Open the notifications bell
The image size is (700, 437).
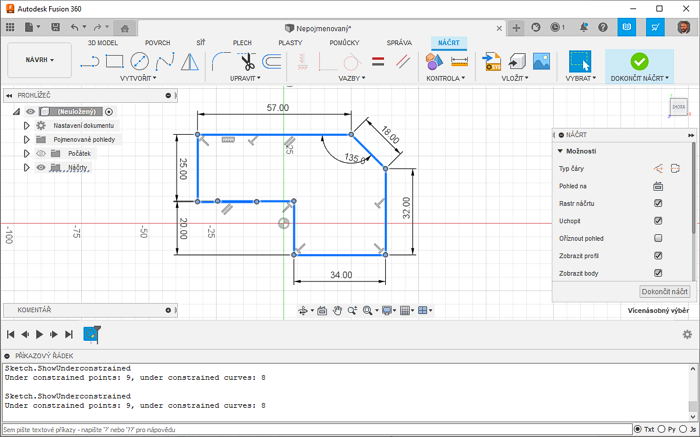pos(583,27)
